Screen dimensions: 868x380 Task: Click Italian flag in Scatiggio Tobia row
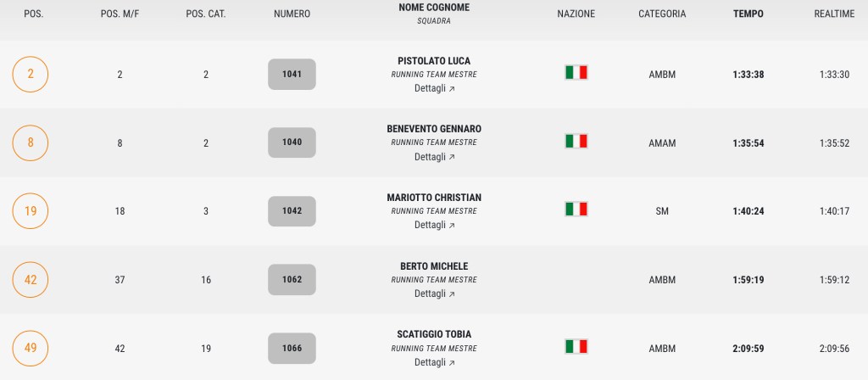pyautogui.click(x=576, y=346)
